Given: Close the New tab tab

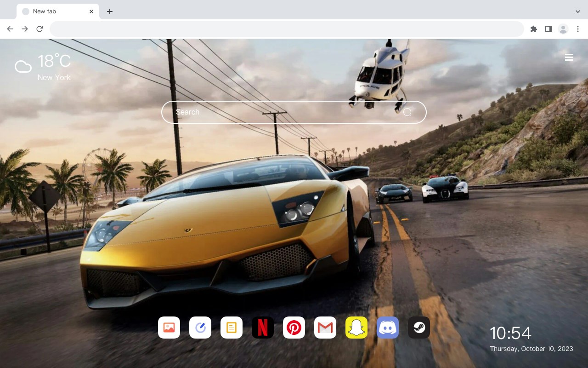Looking at the screenshot, I should 91,11.
